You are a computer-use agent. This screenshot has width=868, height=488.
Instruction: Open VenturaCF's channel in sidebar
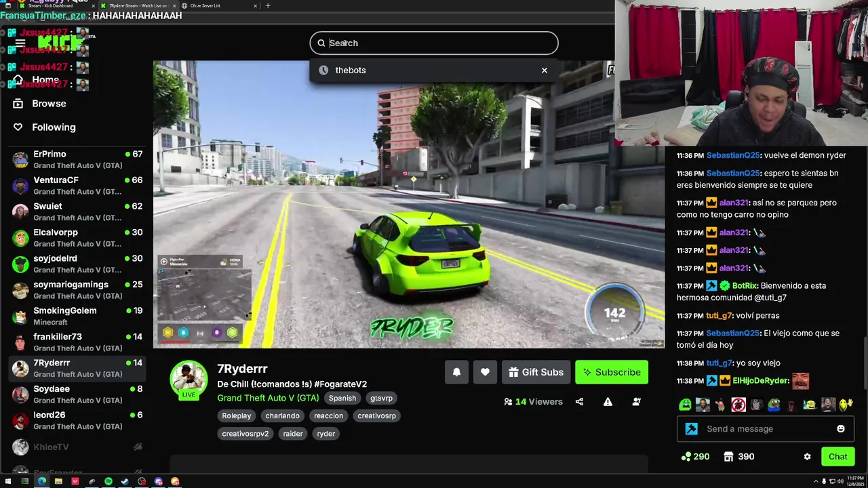coord(77,186)
